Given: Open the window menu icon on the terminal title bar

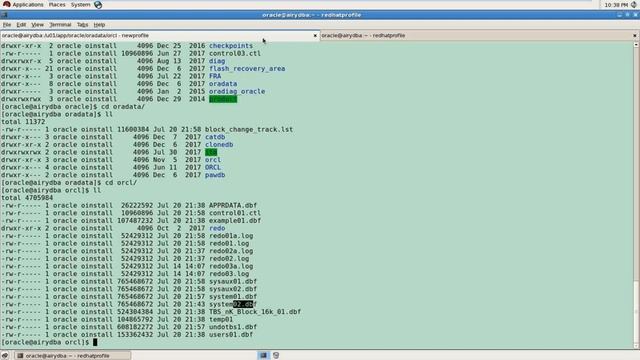Looking at the screenshot, I should [x=4, y=15].
